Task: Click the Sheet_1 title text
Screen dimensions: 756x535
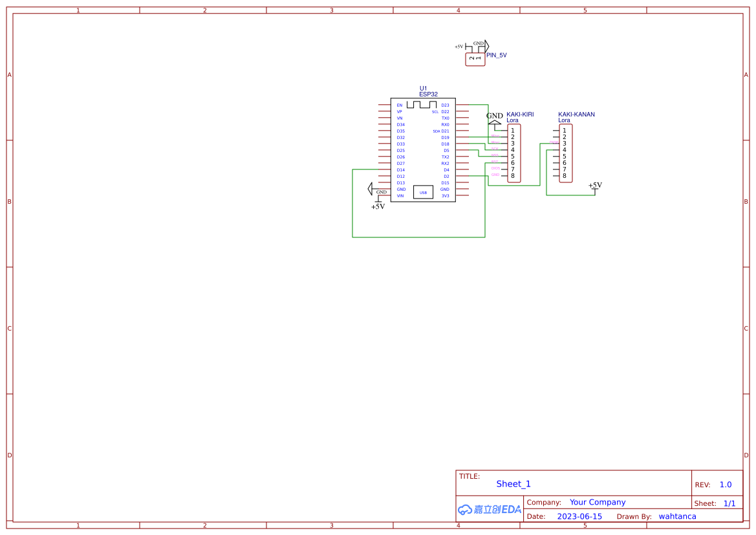Action: coord(513,483)
